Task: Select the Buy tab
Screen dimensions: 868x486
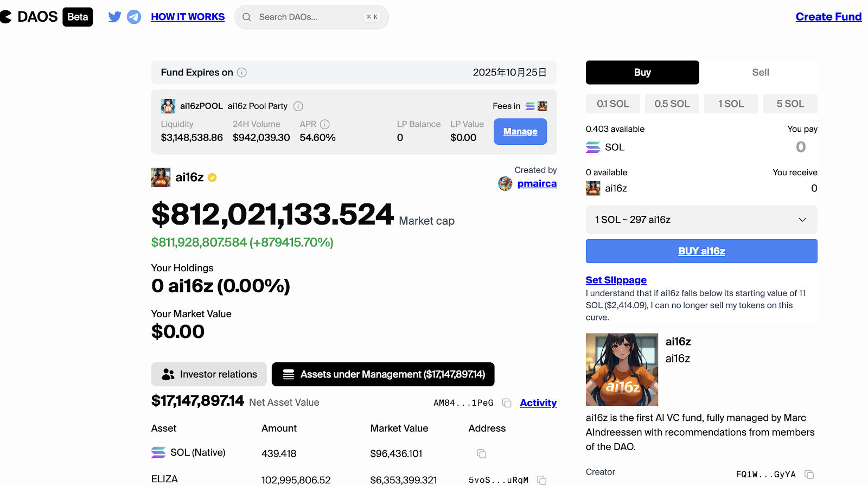Action: click(x=642, y=73)
